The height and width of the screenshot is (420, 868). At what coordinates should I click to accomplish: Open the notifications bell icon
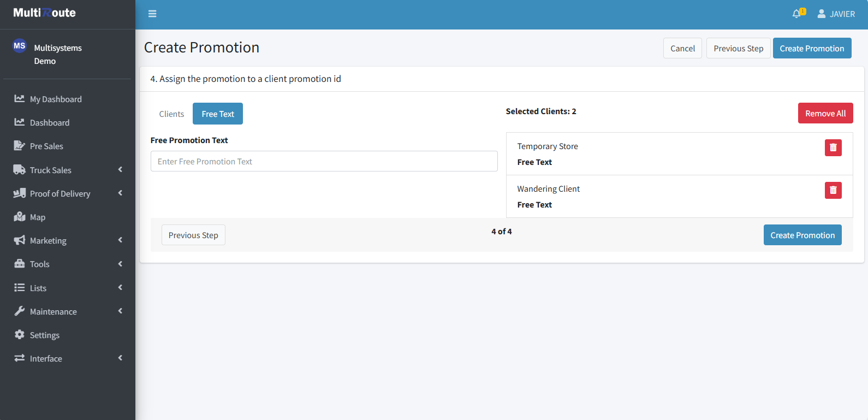point(796,14)
